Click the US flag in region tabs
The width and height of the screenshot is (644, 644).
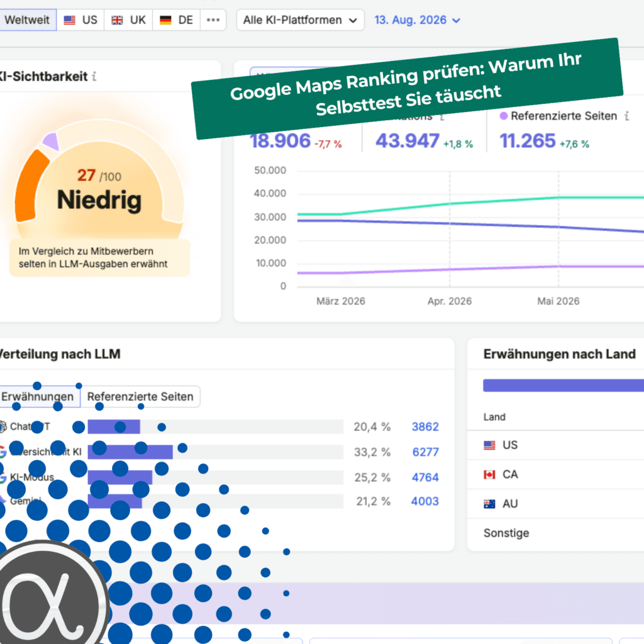click(69, 20)
